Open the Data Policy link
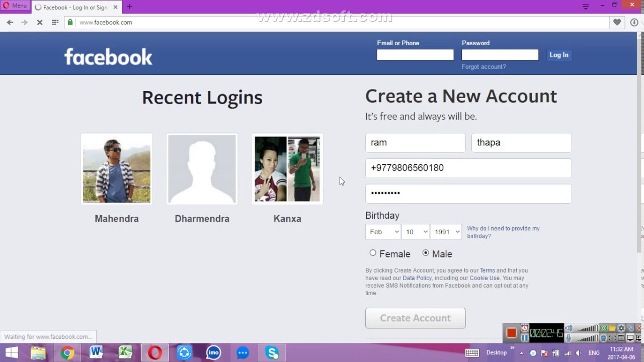Screen dimensions: 644x362 point(417,278)
